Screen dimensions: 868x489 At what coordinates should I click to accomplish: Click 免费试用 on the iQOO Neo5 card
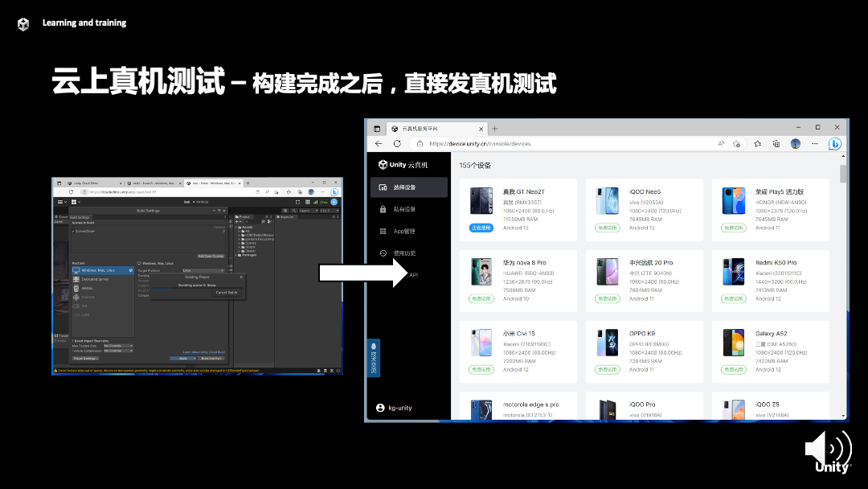point(608,228)
